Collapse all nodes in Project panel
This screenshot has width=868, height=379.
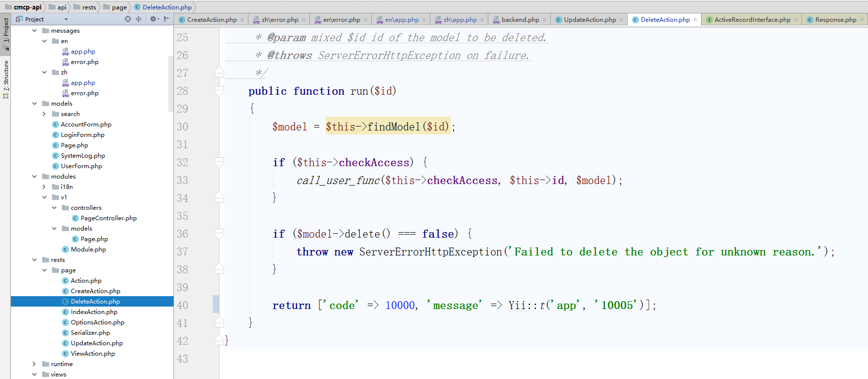(139, 19)
